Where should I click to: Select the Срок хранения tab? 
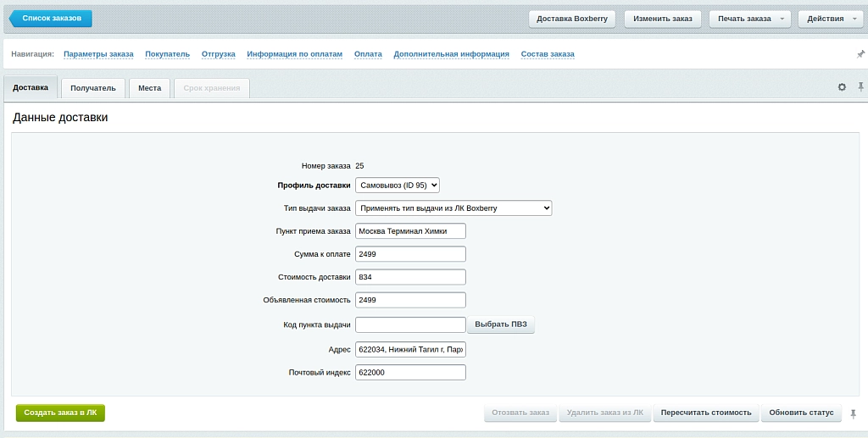212,88
